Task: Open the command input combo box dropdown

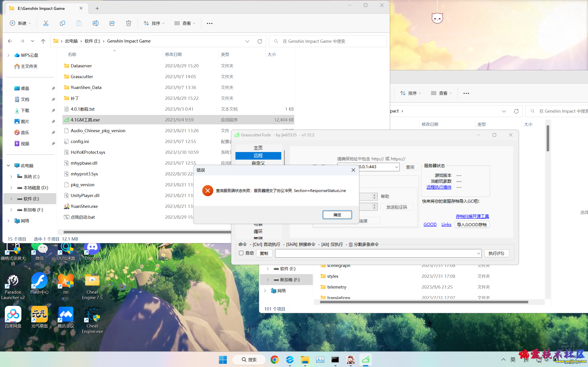Action: [478, 253]
